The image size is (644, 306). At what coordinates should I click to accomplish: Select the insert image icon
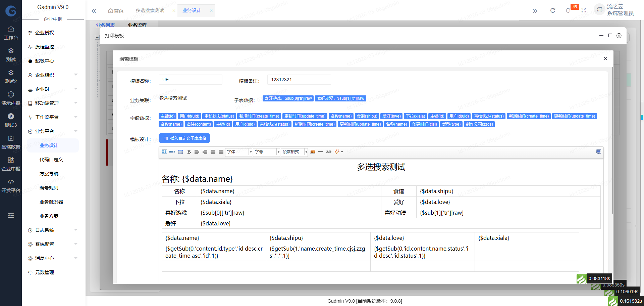tap(313, 152)
